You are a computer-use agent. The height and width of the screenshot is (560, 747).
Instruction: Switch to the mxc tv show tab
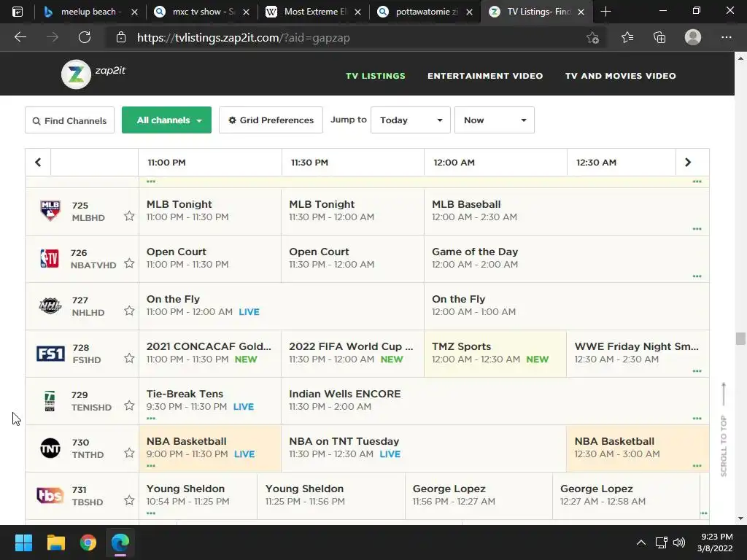pos(202,12)
